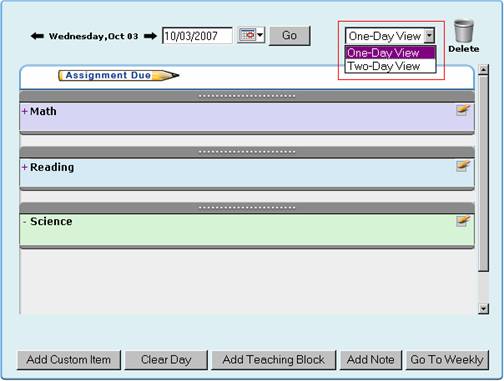Edit the Reading block with pencil icon
Viewport: 504px width, 381px height.
click(x=463, y=166)
